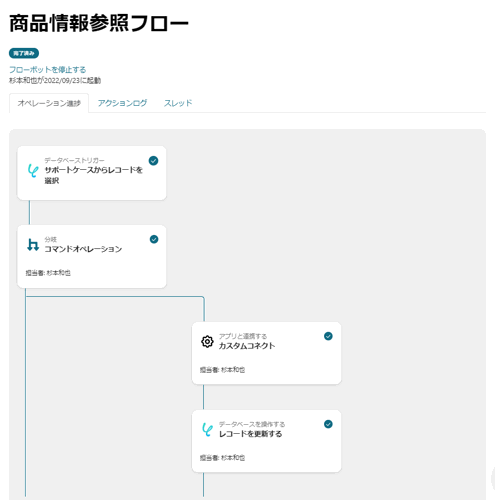495x500 pixels.
Task: Click the checkmark badge on カスタムコネクト card
Action: 328,336
